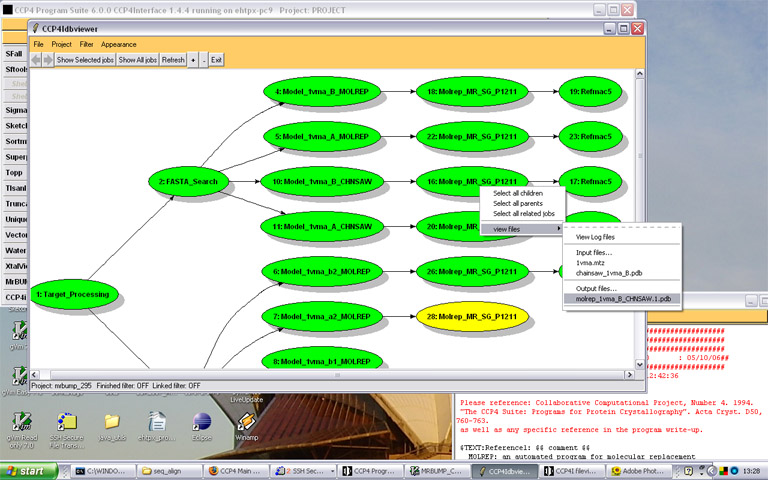This screenshot has width=768, height=480.
Task: Select the 5: Model_1vma_A_MOLREP node
Action: click(x=322, y=137)
